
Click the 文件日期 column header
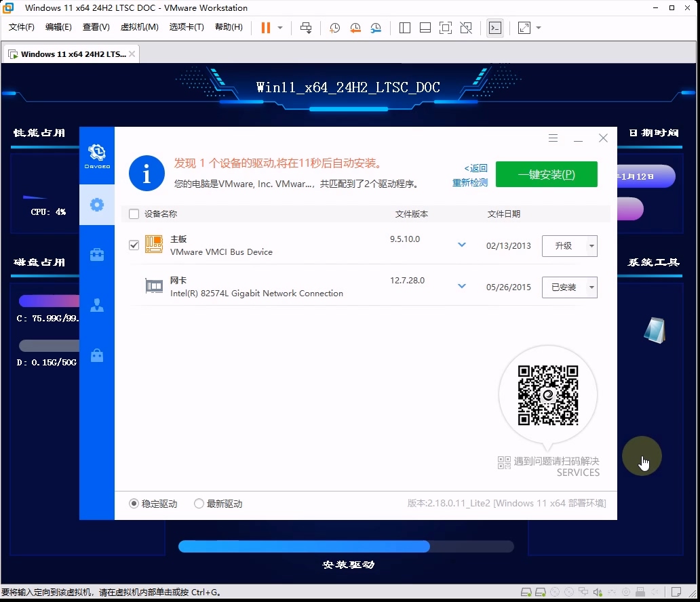tap(503, 214)
